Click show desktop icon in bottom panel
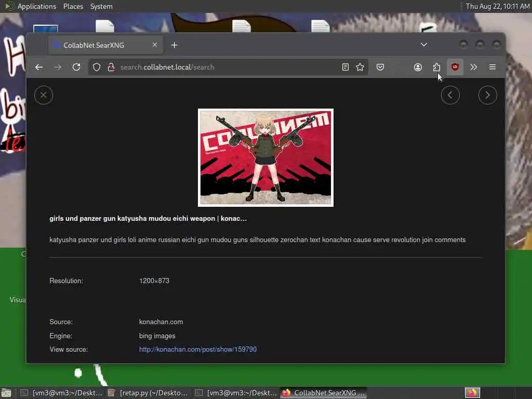The width and height of the screenshot is (532, 399). (6, 393)
